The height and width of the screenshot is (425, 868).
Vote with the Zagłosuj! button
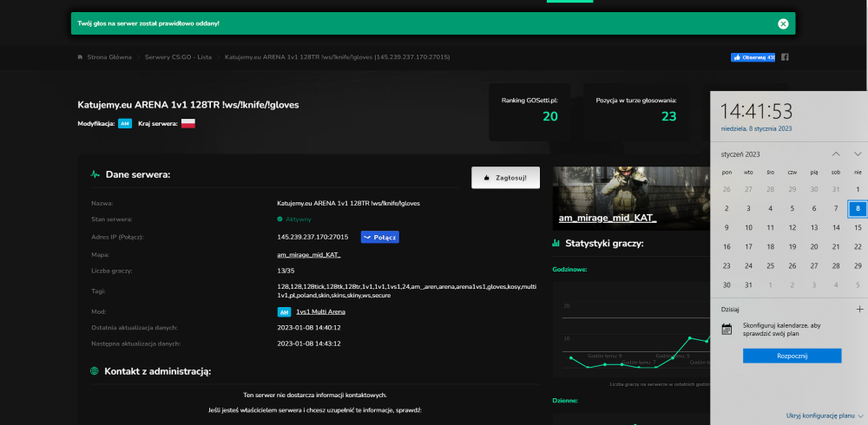coord(505,178)
